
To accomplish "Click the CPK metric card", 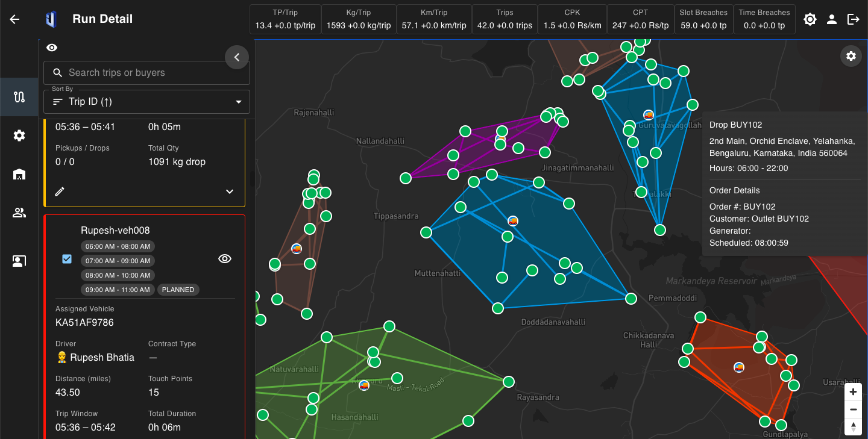I will [572, 19].
